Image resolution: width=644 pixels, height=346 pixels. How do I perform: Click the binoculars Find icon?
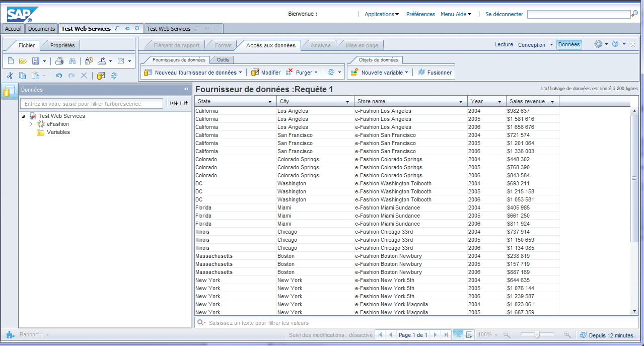(x=72, y=61)
